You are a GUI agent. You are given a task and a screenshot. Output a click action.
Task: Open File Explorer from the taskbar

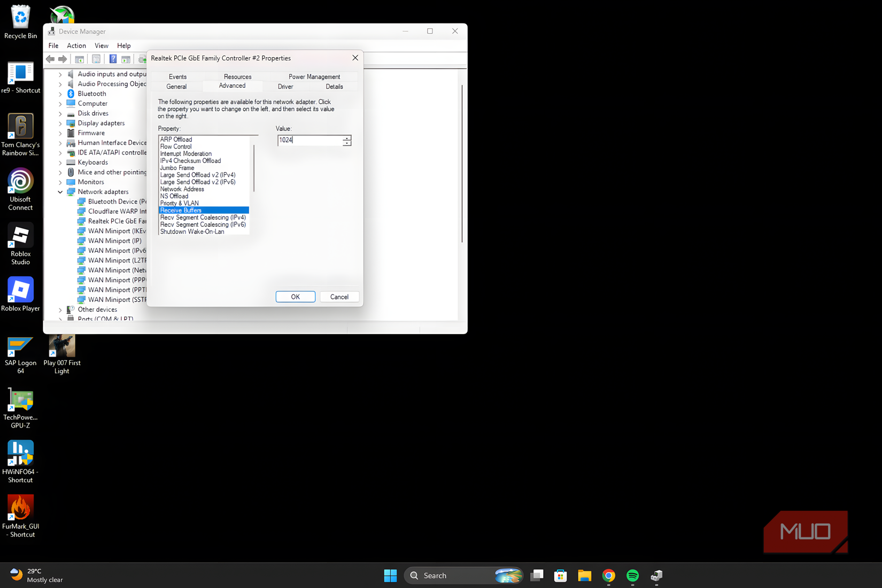click(x=584, y=575)
